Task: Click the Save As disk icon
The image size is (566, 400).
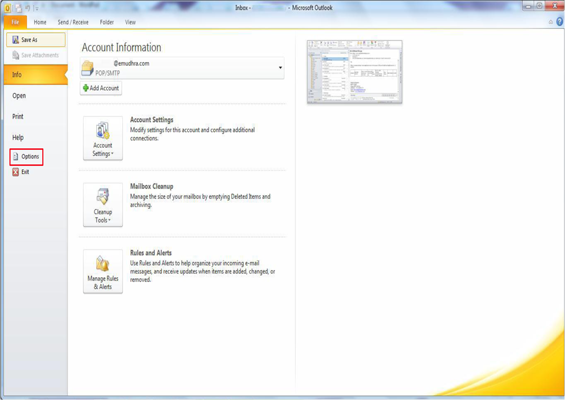Action: [x=16, y=40]
